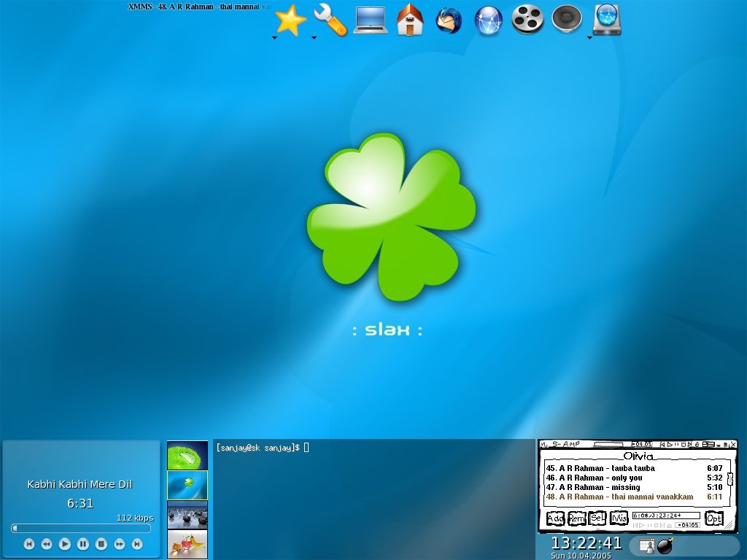This screenshot has height=560, width=747.
Task: Select track 47 missing
Action: (634, 487)
